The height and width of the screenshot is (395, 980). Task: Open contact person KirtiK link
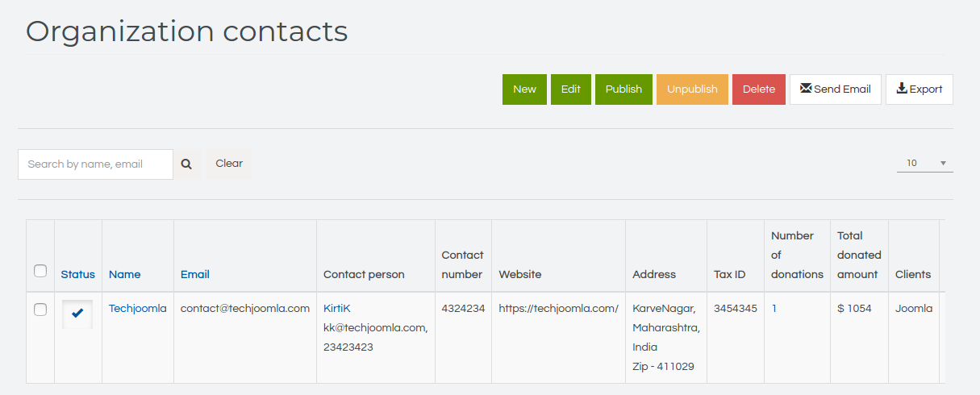(x=337, y=308)
